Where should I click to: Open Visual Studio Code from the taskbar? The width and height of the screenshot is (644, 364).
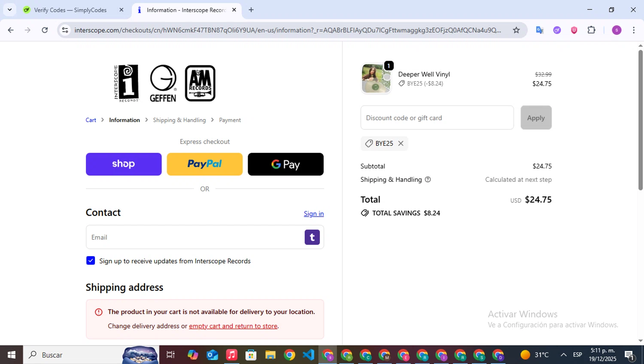pyautogui.click(x=308, y=355)
